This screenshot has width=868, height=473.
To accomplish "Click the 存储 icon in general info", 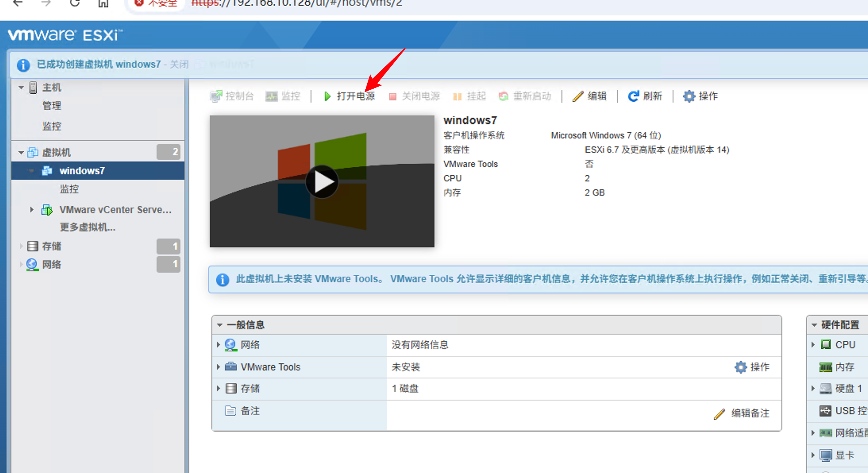I will (231, 388).
